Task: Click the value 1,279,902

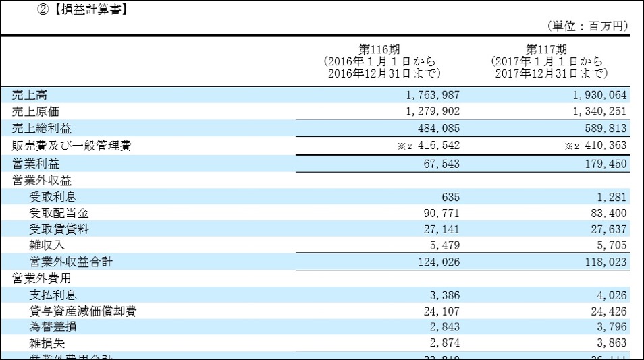Action: point(433,111)
